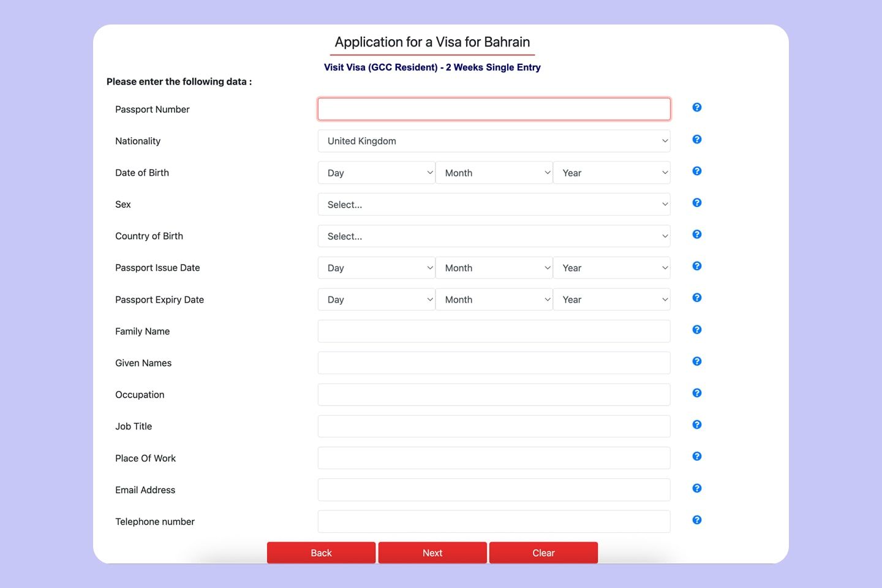Open Passport Expiry Date Year dropdown

(x=611, y=300)
